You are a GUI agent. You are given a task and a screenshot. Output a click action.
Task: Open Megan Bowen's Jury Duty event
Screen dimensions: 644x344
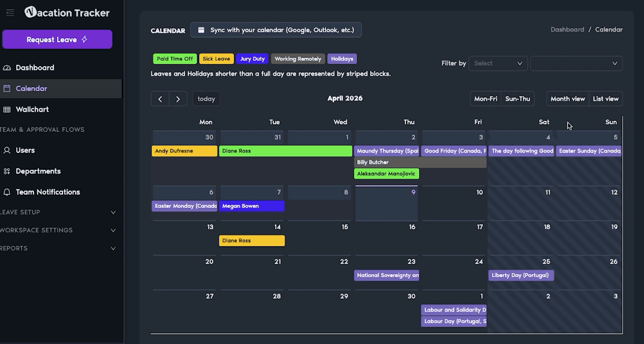click(252, 206)
